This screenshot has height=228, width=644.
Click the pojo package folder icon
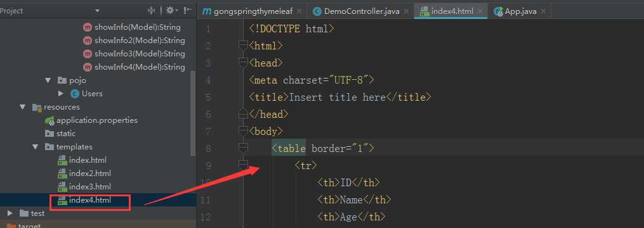[x=62, y=80]
